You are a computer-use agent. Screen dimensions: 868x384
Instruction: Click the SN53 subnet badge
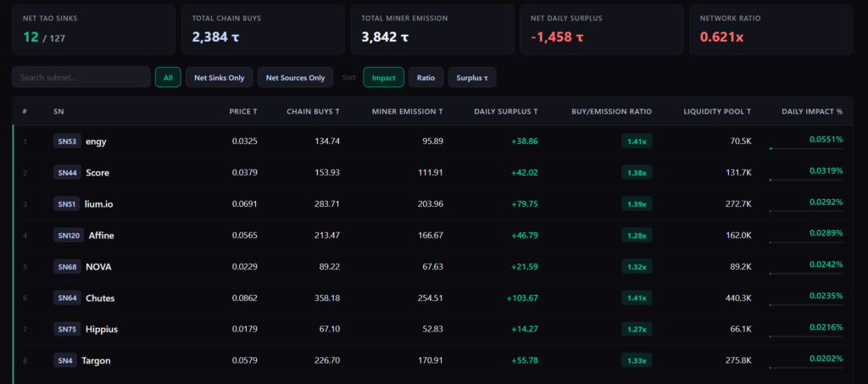coord(67,141)
